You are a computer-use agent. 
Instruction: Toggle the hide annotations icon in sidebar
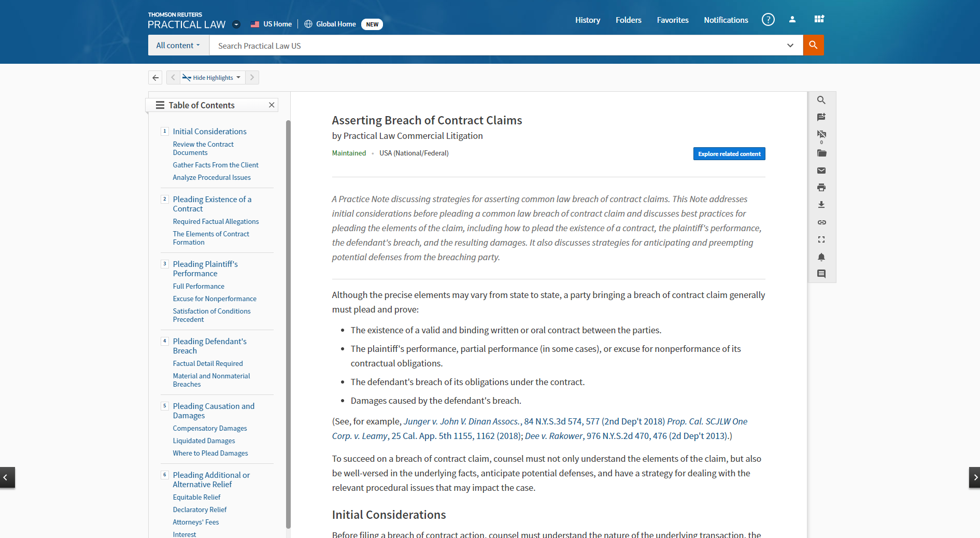click(821, 134)
